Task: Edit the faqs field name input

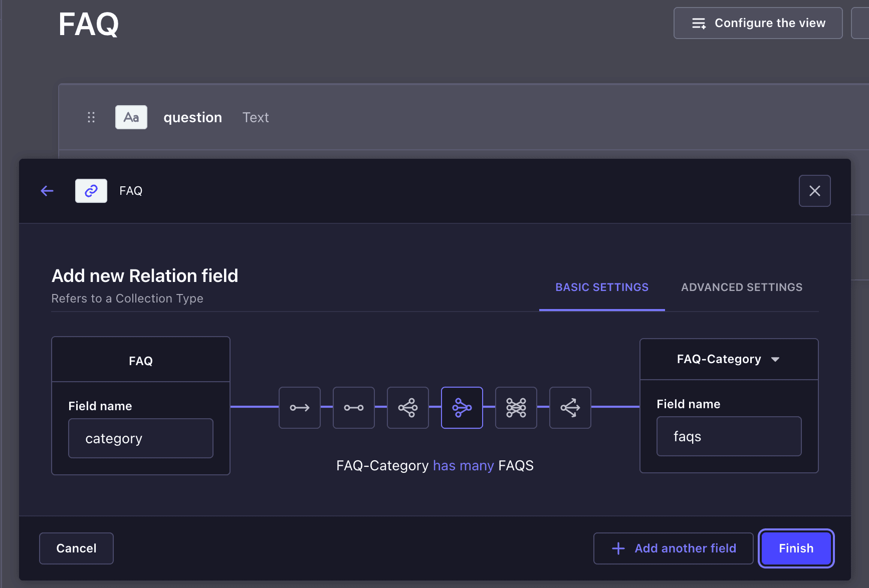Action: 729,436
